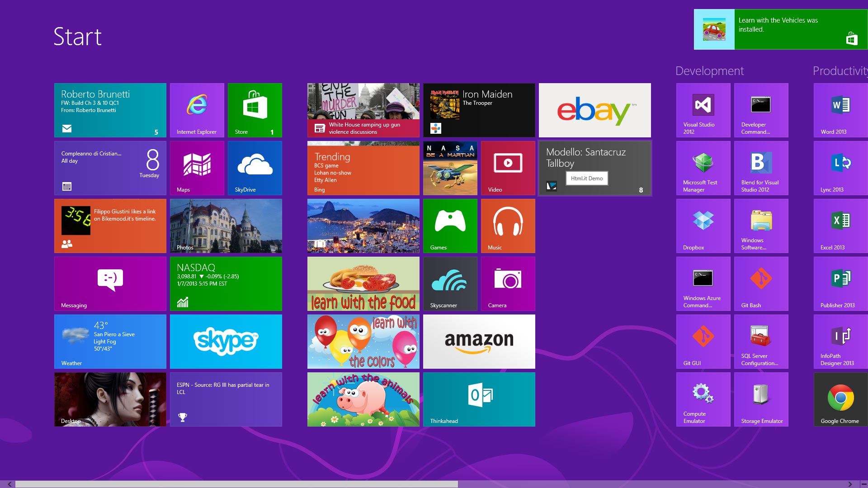This screenshot has width=868, height=488.
Task: Open the NASDAQ finance tile
Action: (226, 284)
